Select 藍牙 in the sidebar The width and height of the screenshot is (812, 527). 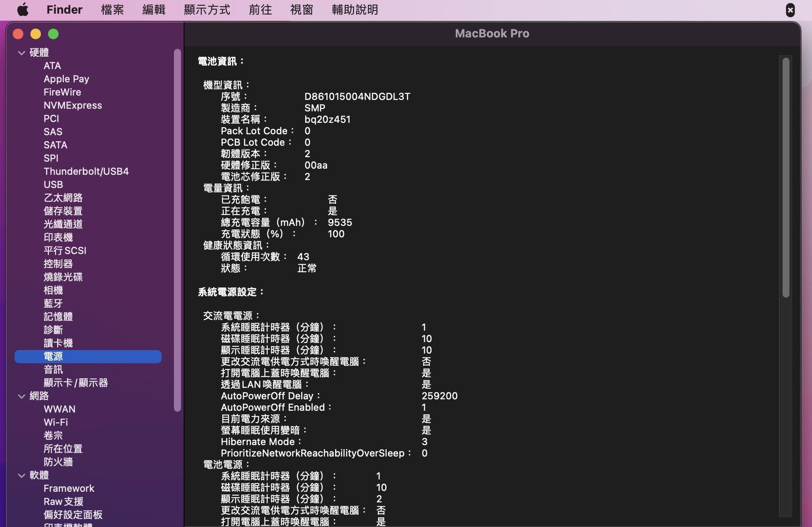(x=53, y=303)
